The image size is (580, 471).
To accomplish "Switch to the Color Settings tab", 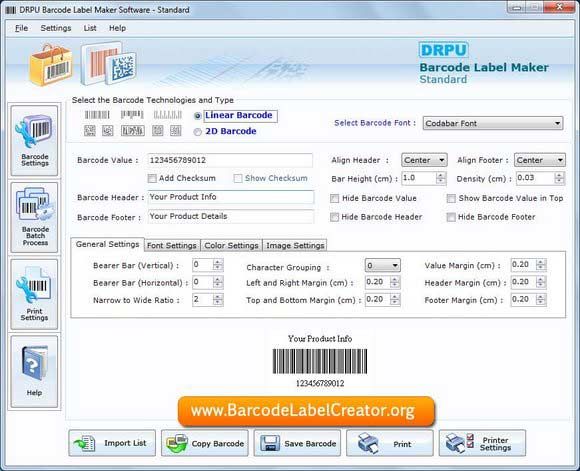I will [231, 245].
